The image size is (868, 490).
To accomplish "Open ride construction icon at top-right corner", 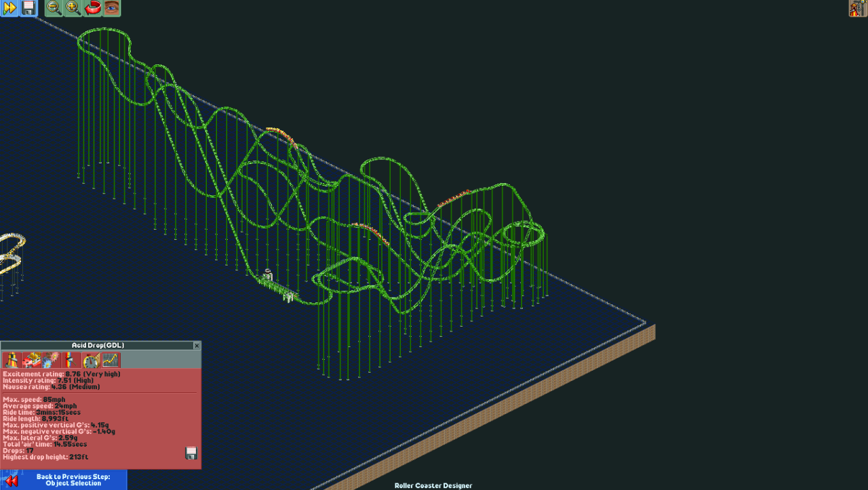I will pyautogui.click(x=858, y=8).
